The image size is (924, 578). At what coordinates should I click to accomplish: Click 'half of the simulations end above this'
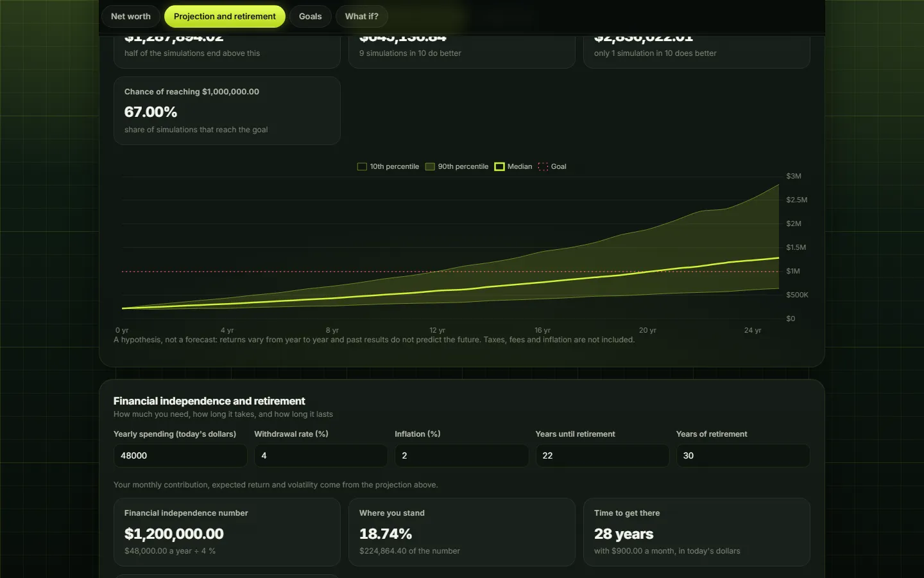pyautogui.click(x=193, y=53)
